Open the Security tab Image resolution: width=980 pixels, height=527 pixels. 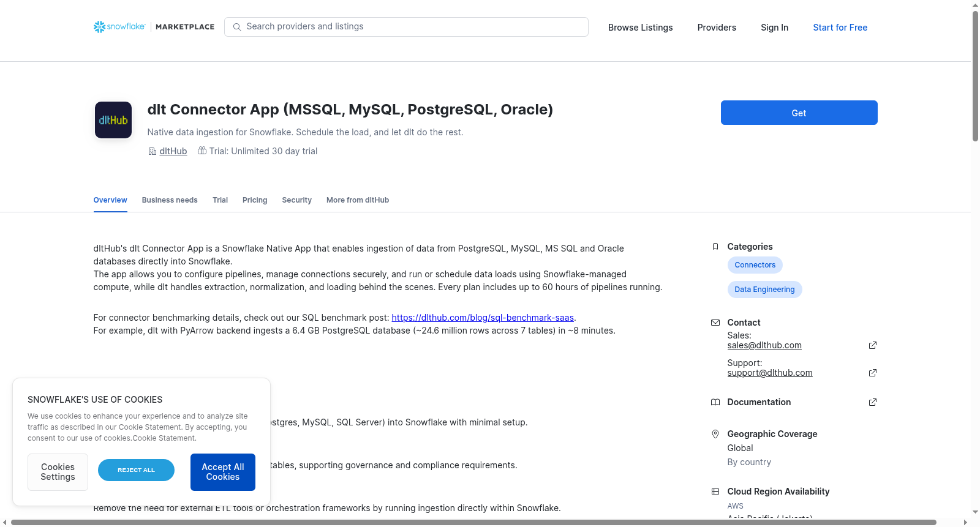297,200
